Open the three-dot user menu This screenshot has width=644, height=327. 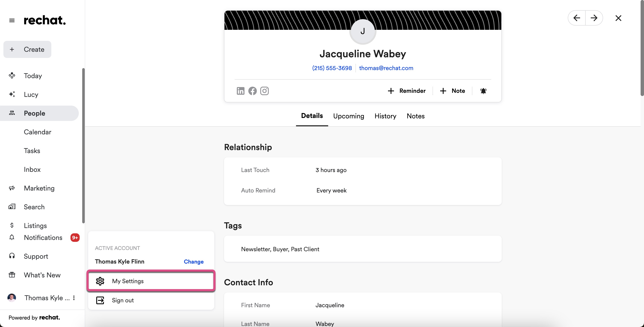click(x=74, y=298)
